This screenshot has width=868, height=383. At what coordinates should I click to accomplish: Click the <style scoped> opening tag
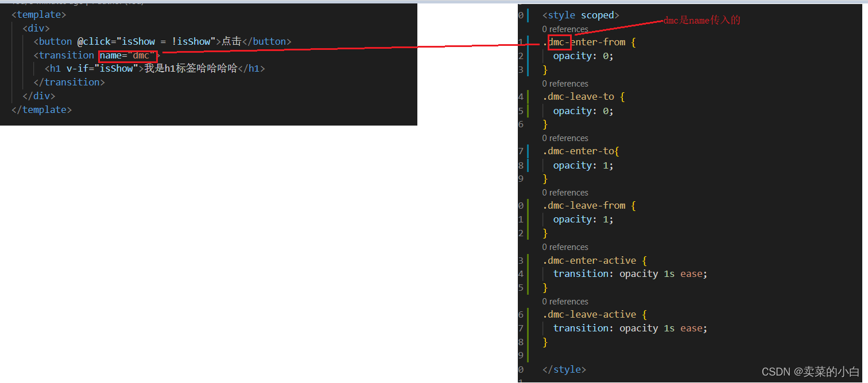point(581,15)
